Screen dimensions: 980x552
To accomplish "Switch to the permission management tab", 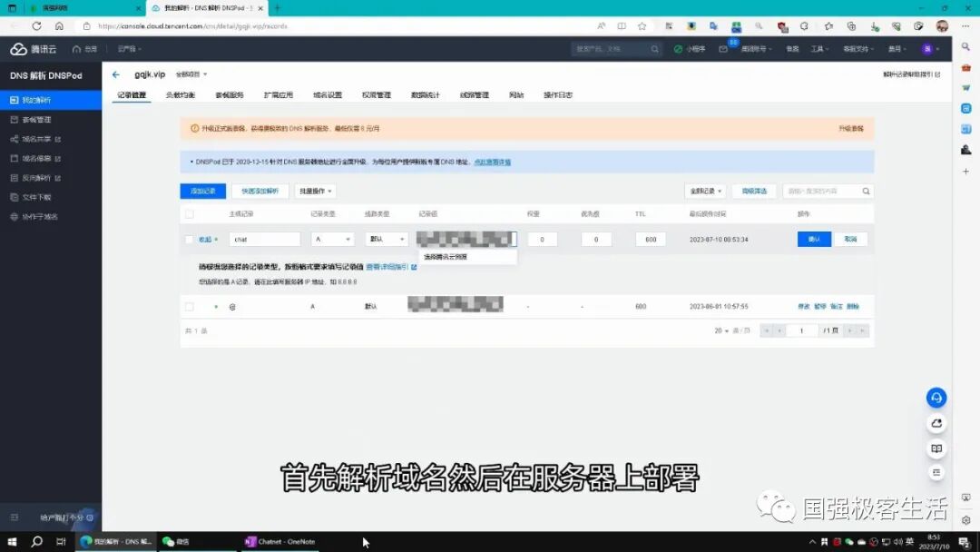I will pyautogui.click(x=377, y=95).
